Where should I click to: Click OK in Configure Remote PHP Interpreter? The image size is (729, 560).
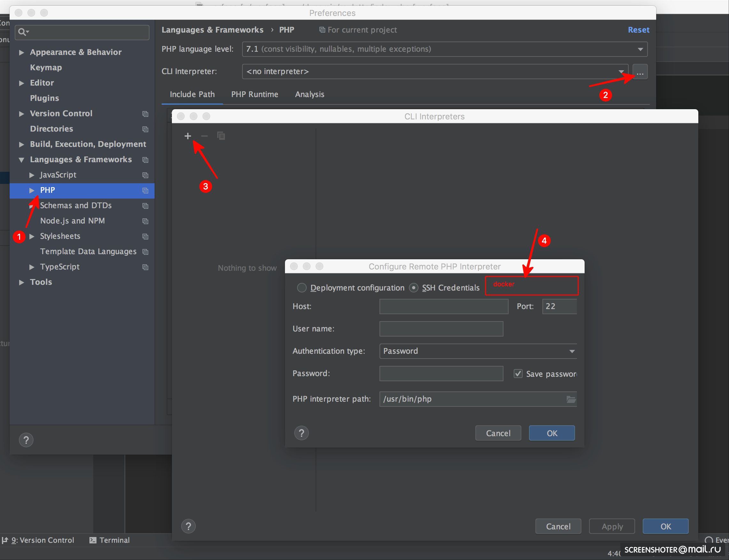(552, 433)
